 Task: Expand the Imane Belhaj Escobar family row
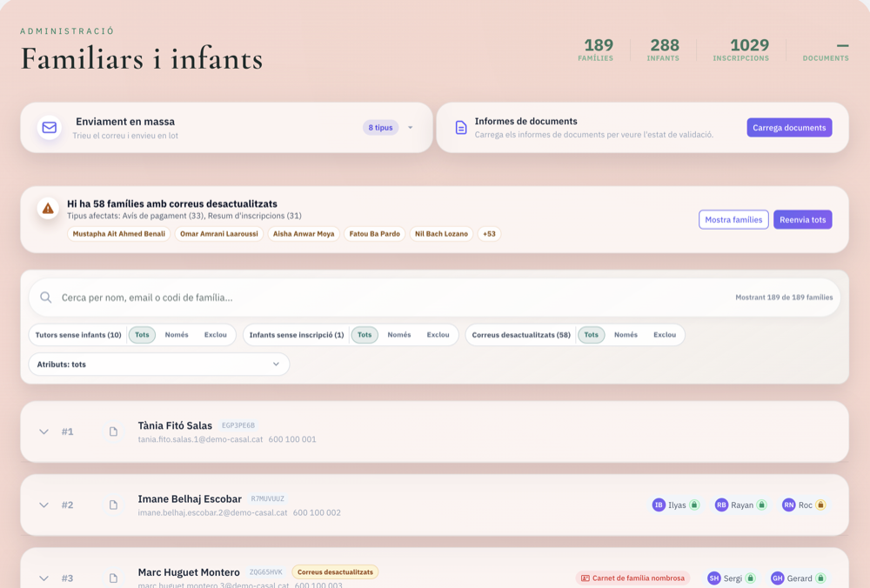43,504
